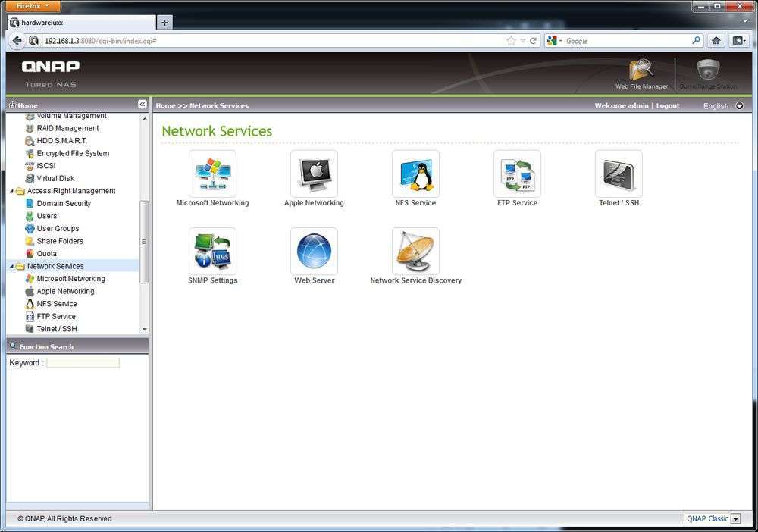Switch to the hardwareluxx browser tab

(x=81, y=23)
